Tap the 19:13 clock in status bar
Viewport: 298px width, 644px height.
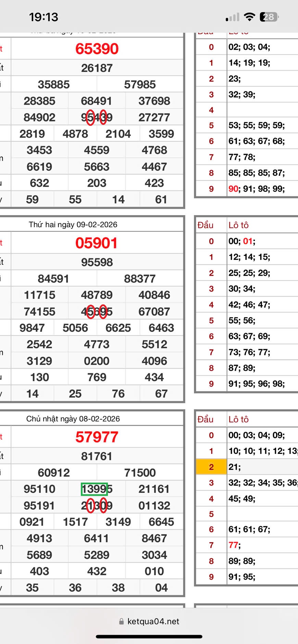click(x=44, y=17)
